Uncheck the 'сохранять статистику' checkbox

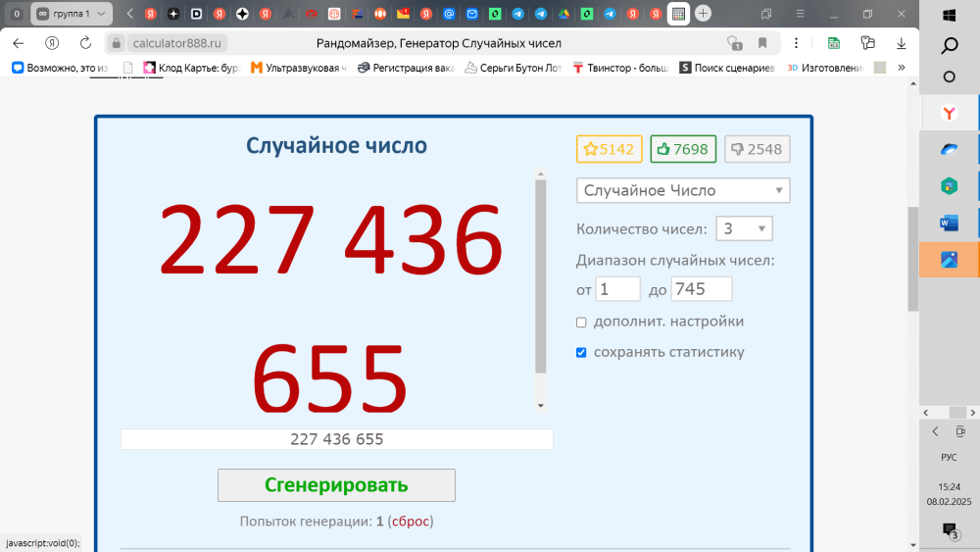point(581,353)
